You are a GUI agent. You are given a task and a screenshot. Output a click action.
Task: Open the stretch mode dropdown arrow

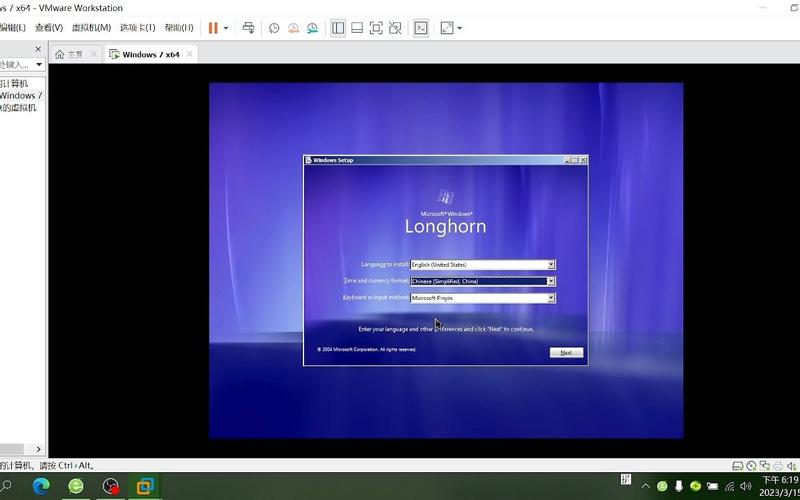[459, 28]
